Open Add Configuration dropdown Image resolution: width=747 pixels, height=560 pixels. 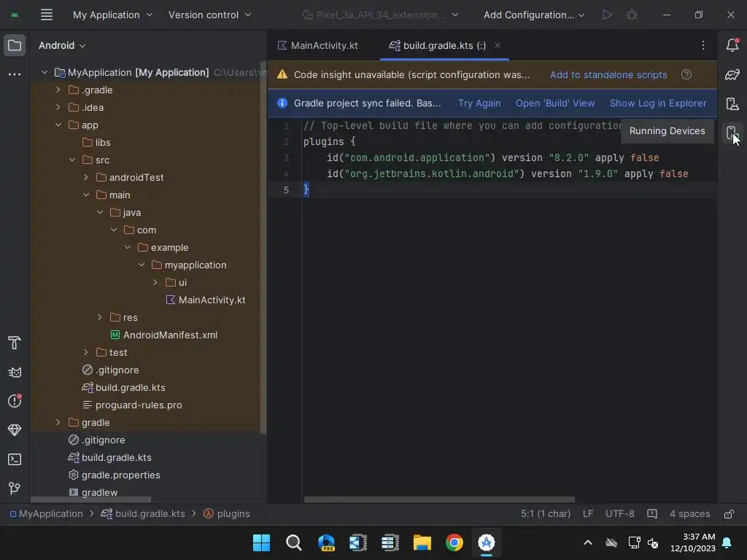[533, 15]
